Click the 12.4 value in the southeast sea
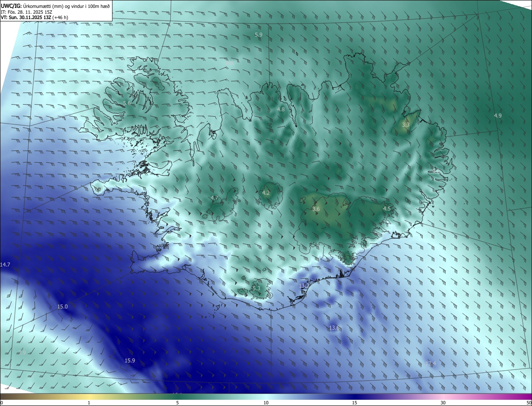 pos(431,363)
